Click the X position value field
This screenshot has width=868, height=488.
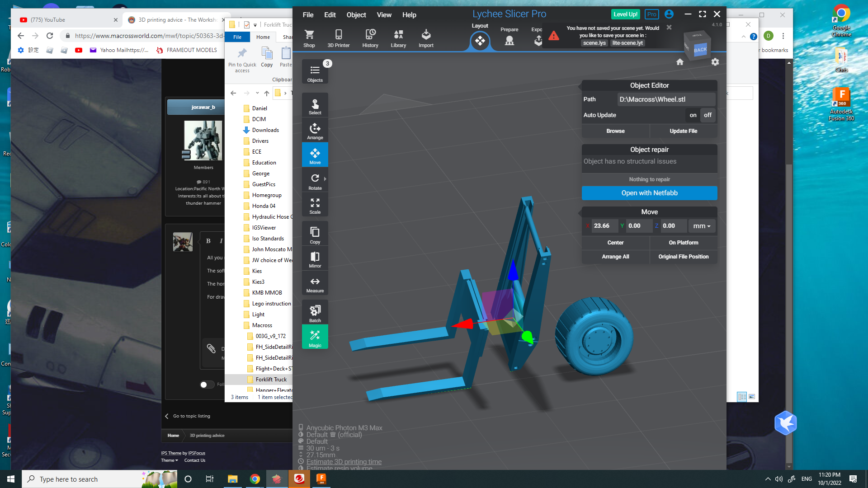click(x=605, y=226)
